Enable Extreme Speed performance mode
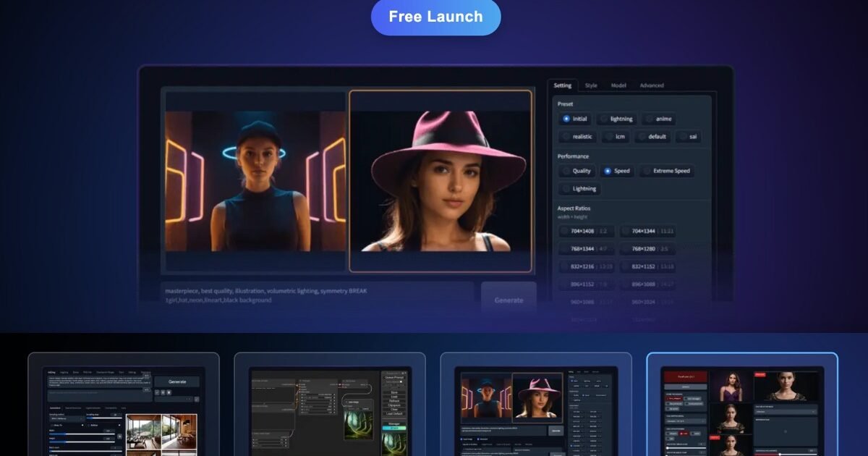868x456 pixels. click(666, 171)
